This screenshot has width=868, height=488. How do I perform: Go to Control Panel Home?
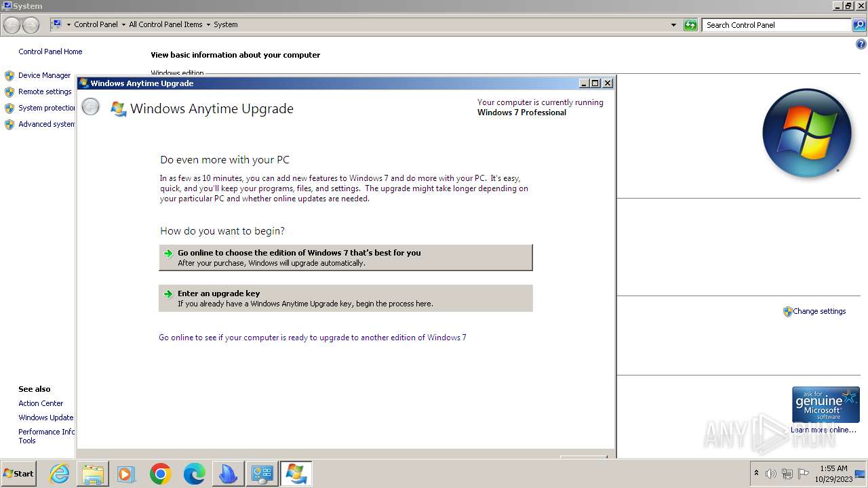pyautogui.click(x=50, y=52)
